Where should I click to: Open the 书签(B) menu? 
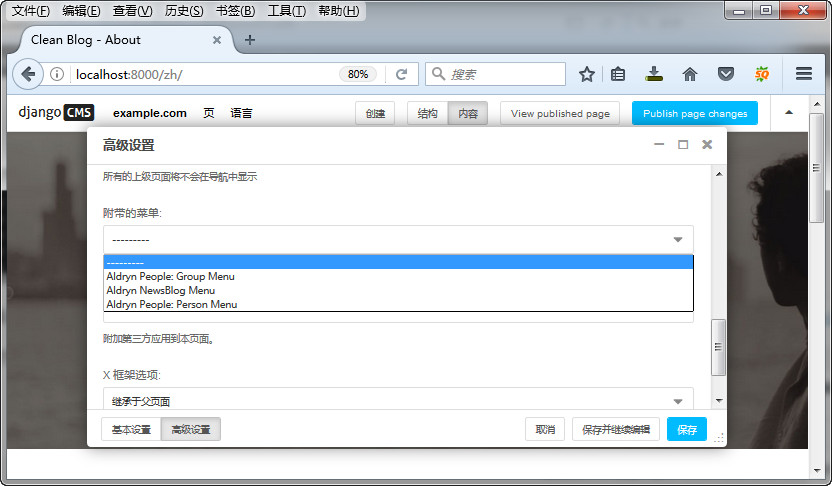point(236,11)
